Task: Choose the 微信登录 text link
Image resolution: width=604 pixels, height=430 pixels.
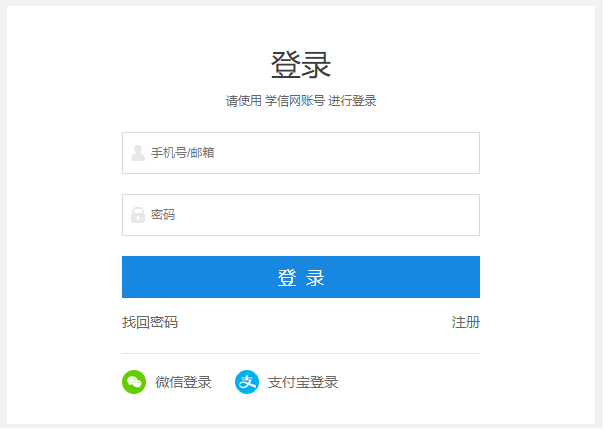Action: point(183,382)
